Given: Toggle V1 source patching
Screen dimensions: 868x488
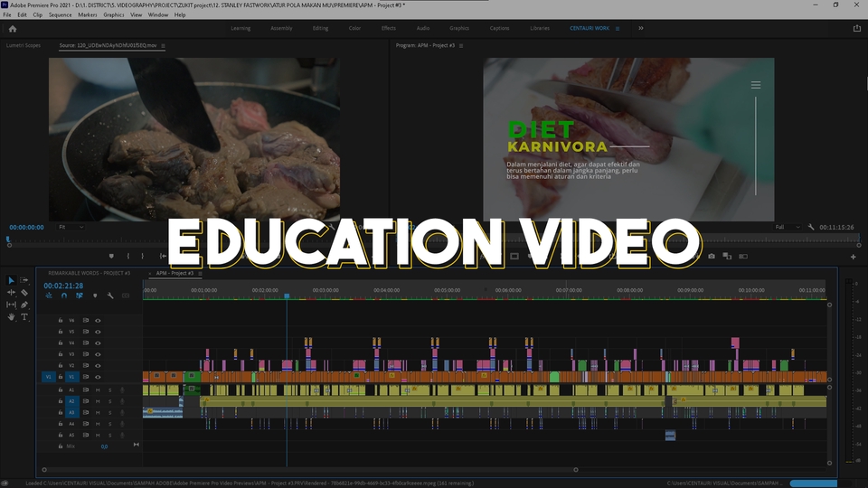Looking at the screenshot, I should pos(48,377).
